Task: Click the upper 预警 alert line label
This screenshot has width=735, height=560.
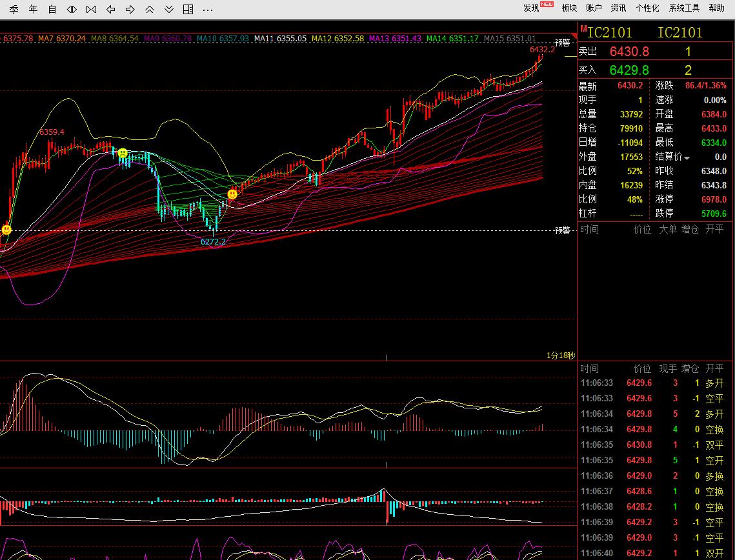Action: [562, 43]
